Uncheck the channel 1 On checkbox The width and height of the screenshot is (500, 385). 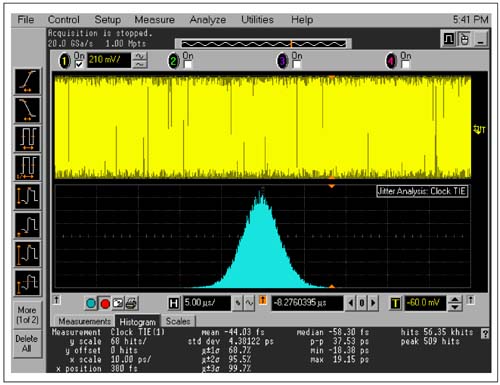click(x=79, y=64)
